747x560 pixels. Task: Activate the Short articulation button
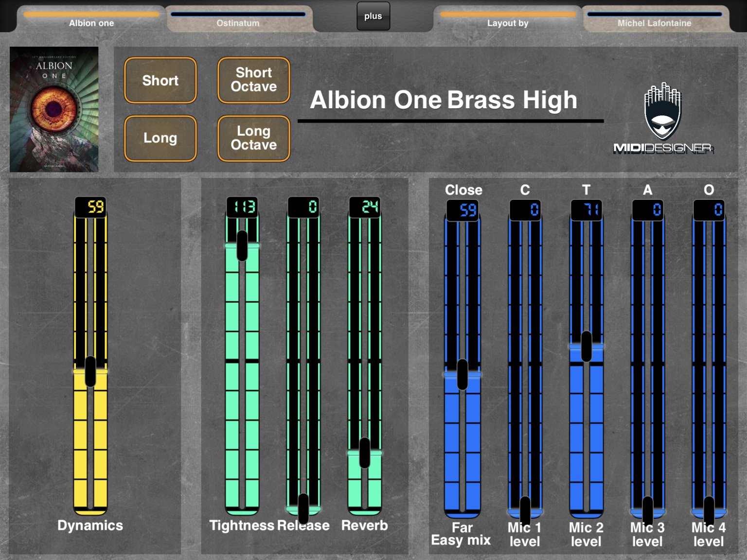pos(160,80)
